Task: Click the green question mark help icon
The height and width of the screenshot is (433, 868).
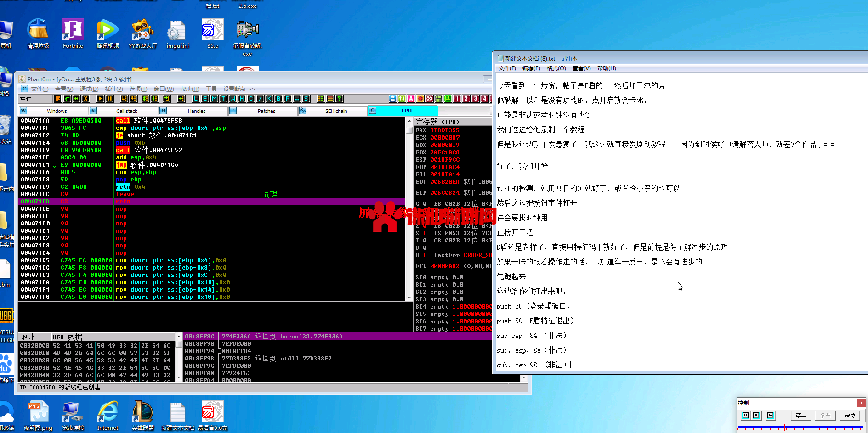Action: (339, 99)
